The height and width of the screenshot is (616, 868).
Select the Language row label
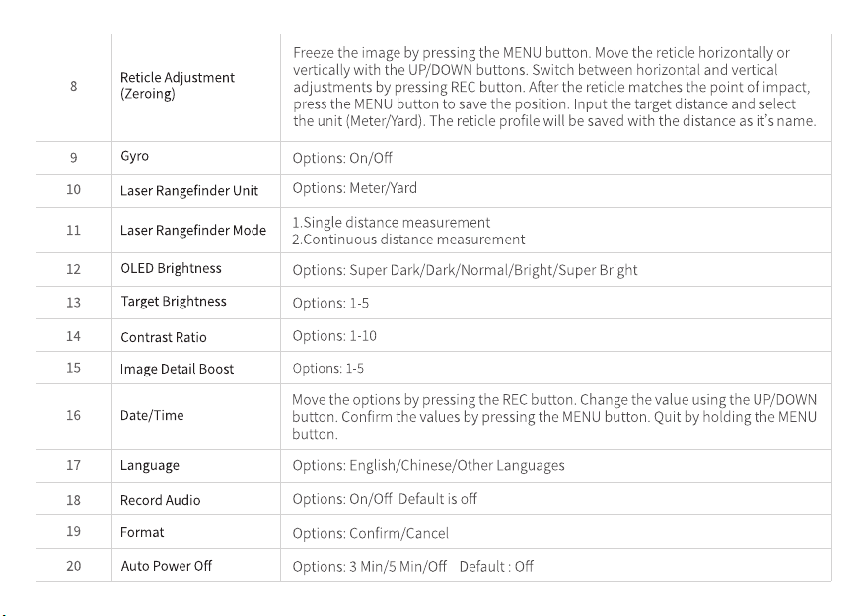150,465
